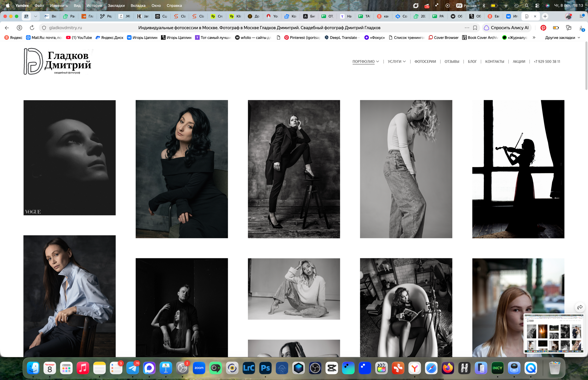The width and height of the screenshot is (588, 380).
Task: Open the История menu
Action: click(94, 6)
